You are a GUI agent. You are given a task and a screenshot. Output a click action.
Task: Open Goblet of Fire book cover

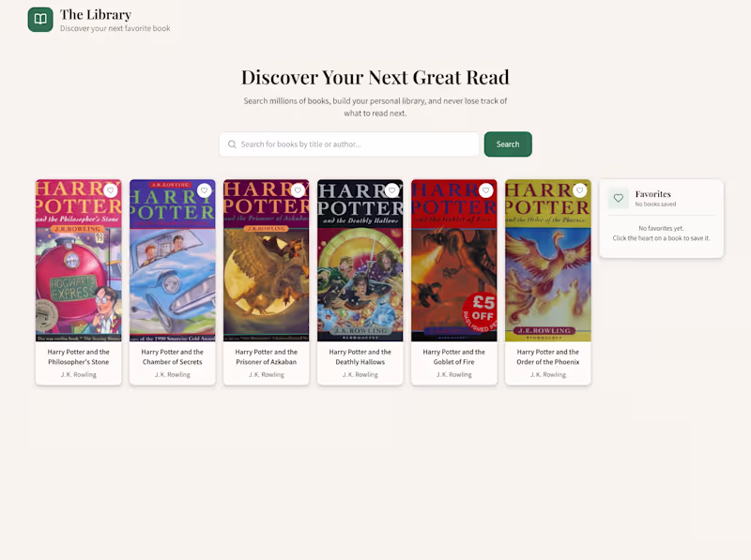coord(454,261)
